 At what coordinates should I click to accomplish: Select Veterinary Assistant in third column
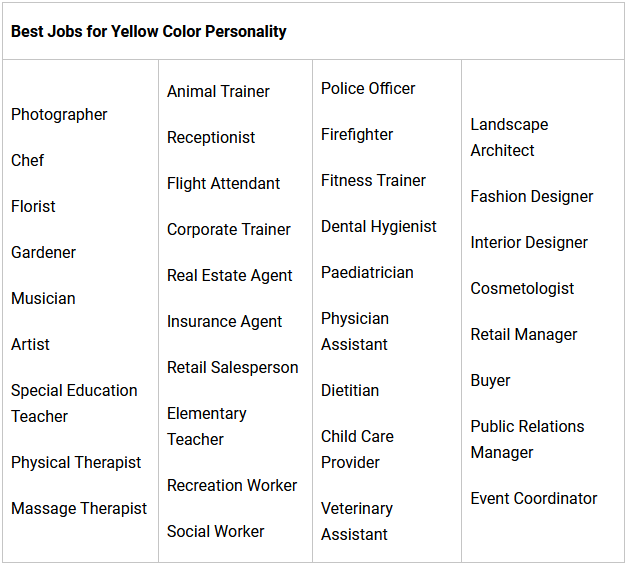357,521
